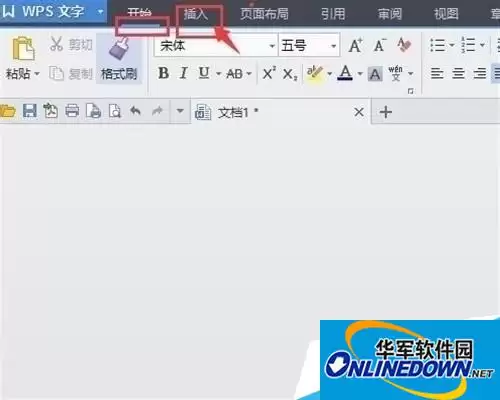The image size is (500, 400).
Task: Click the Increase font size A+ icon
Action: [x=356, y=45]
